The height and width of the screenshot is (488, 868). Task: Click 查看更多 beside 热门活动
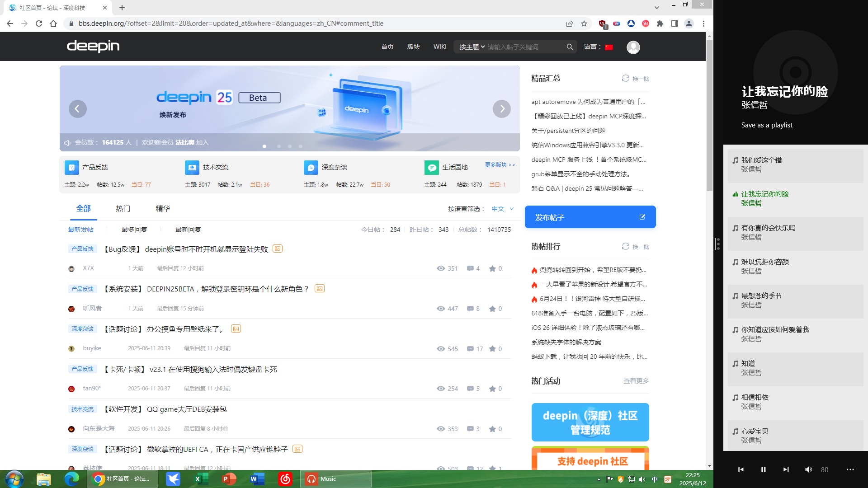coord(636,381)
